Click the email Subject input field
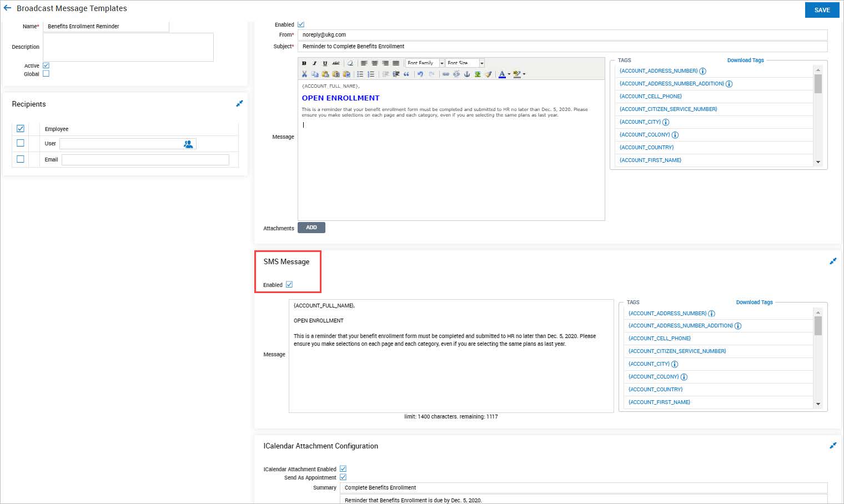844x504 pixels. pyautogui.click(x=562, y=47)
